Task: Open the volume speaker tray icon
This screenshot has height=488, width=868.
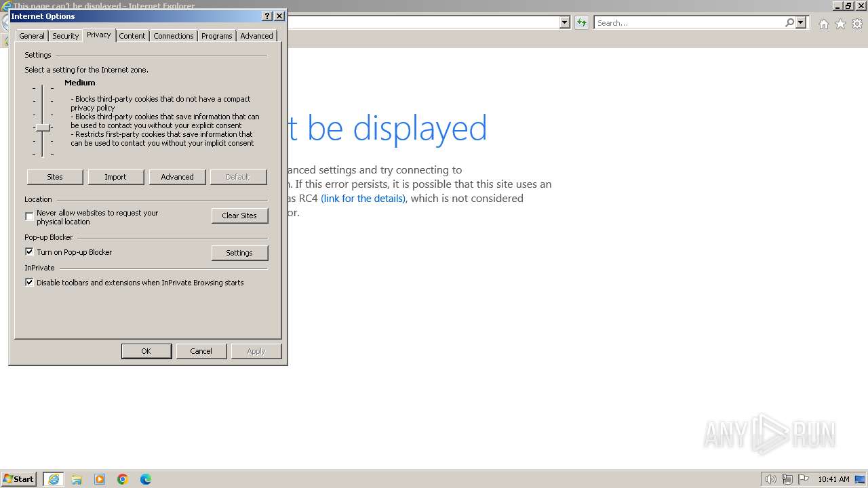Action: click(x=770, y=479)
